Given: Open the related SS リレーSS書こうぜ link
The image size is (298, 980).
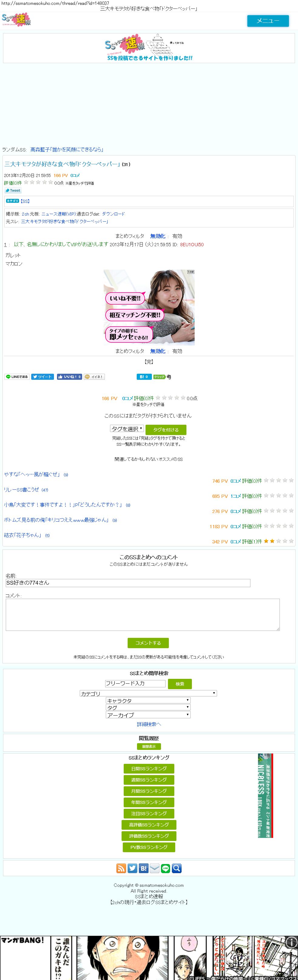Looking at the screenshot, I should 22,490.
